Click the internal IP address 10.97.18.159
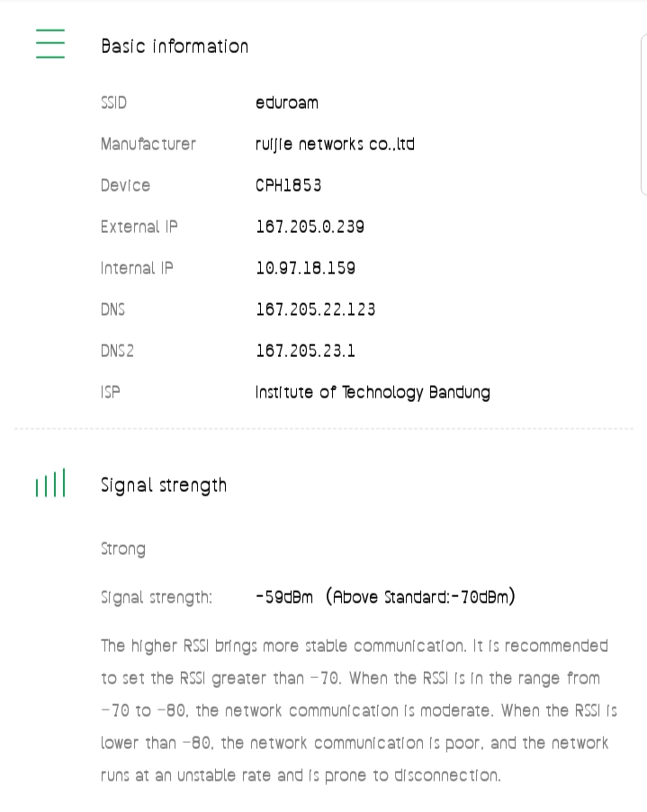This screenshot has height=812, width=647. [x=306, y=268]
